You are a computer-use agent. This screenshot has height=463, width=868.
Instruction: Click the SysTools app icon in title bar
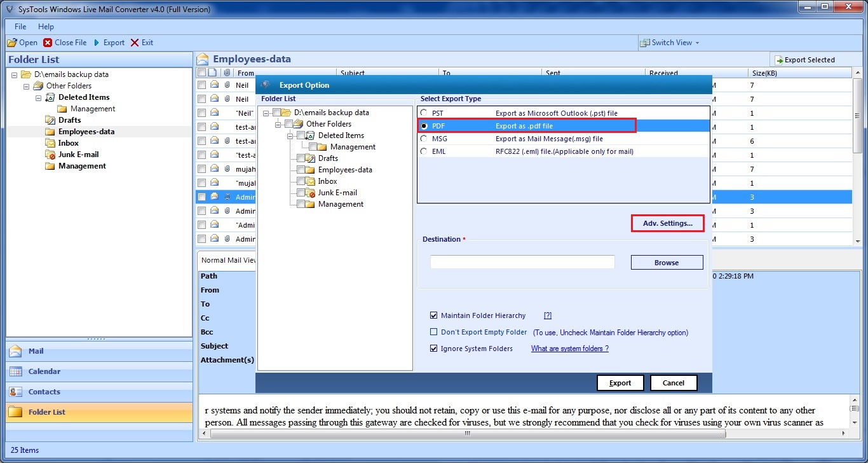pos(9,9)
